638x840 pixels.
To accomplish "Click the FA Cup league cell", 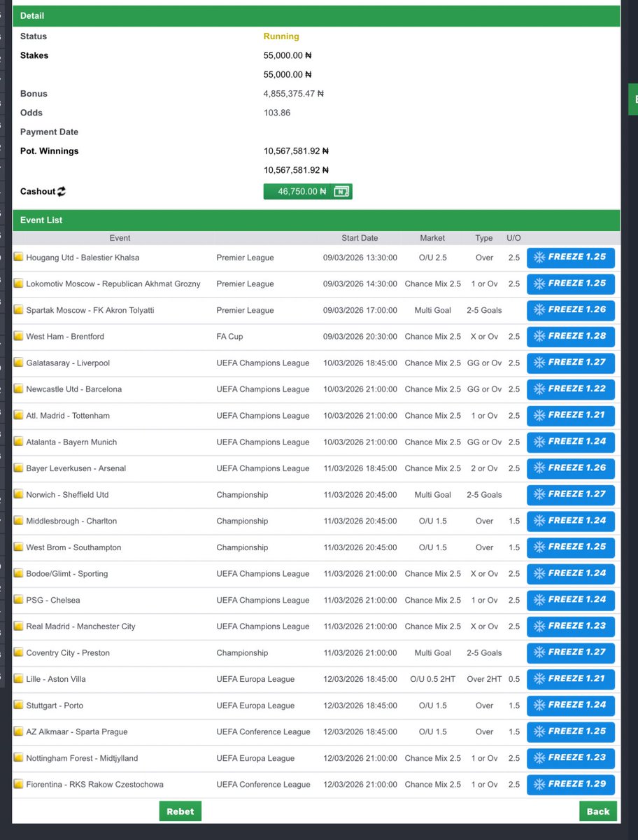I will [x=229, y=337].
